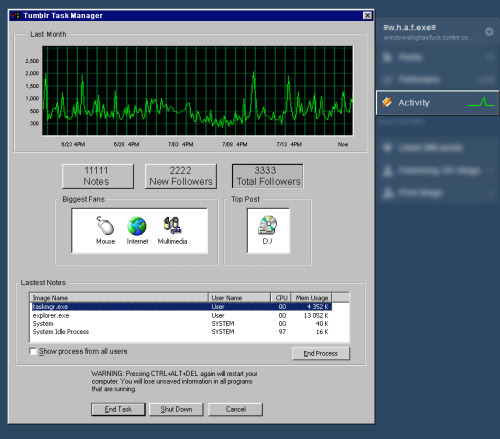Open the Activity item in sidebar
The image size is (500, 439).
point(437,103)
